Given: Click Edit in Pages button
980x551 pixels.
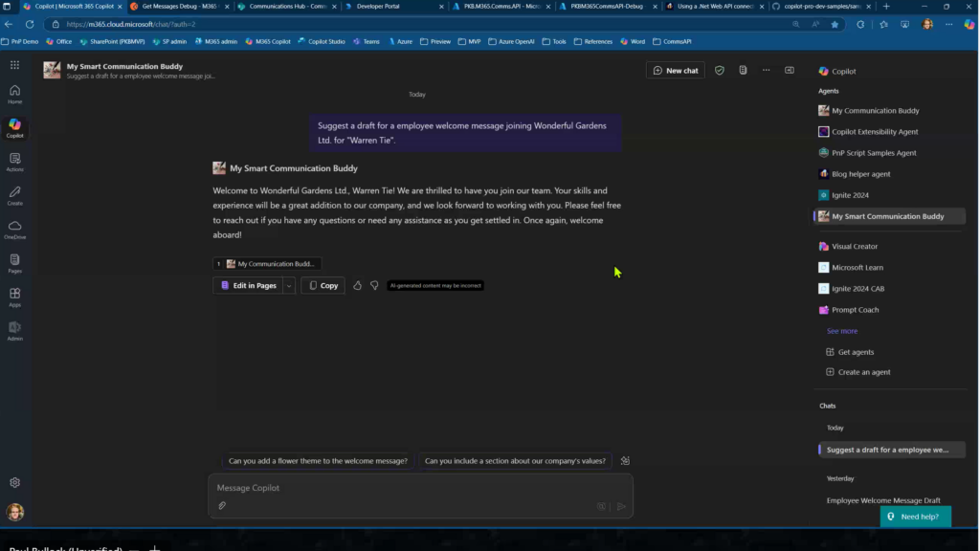Looking at the screenshot, I should (x=248, y=285).
